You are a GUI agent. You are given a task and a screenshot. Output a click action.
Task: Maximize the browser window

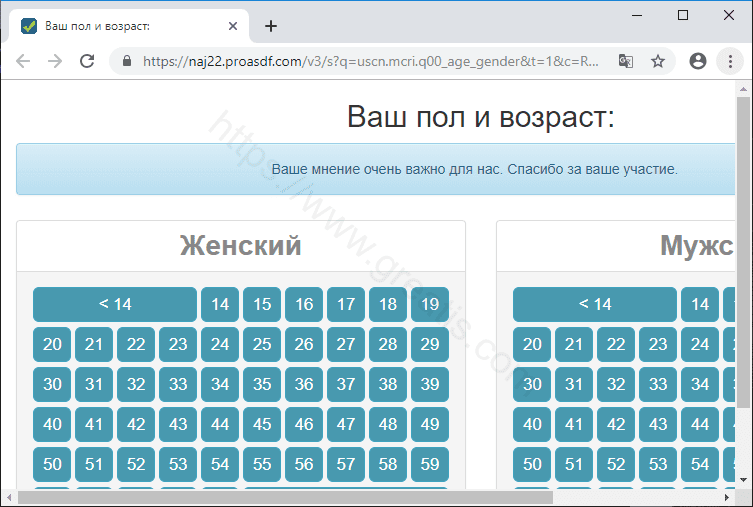[683, 15]
